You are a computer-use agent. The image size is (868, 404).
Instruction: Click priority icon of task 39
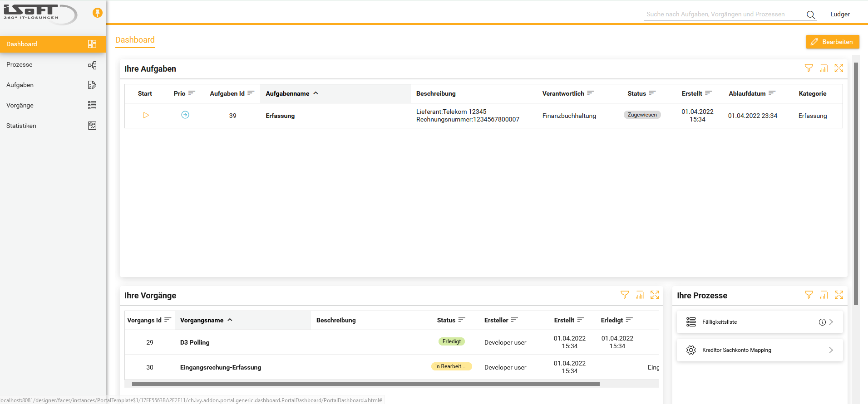(x=185, y=115)
